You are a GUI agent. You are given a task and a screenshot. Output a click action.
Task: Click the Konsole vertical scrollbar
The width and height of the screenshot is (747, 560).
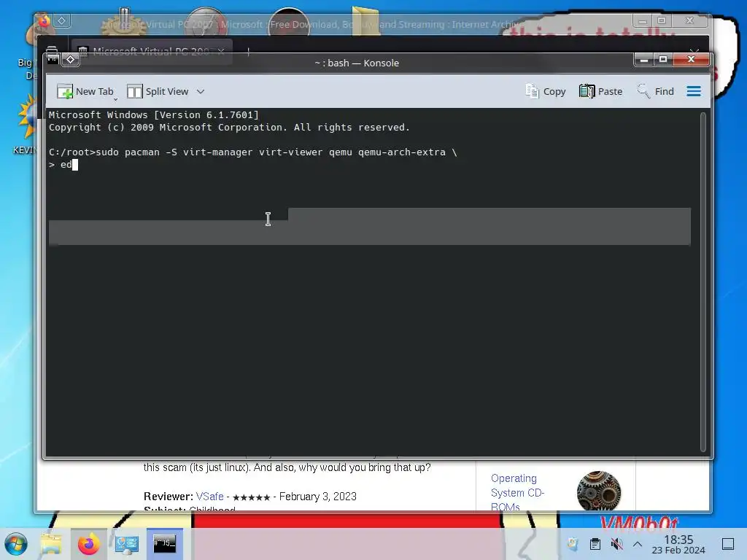point(703,282)
